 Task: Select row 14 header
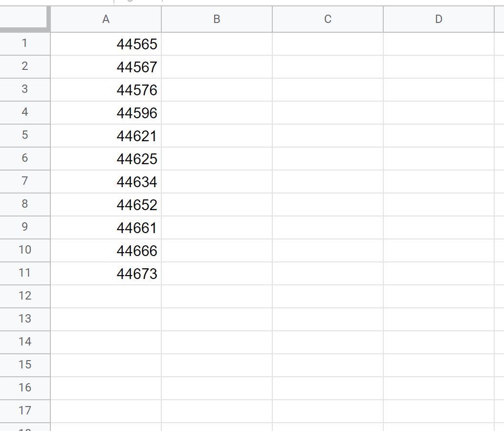pyautogui.click(x=25, y=342)
